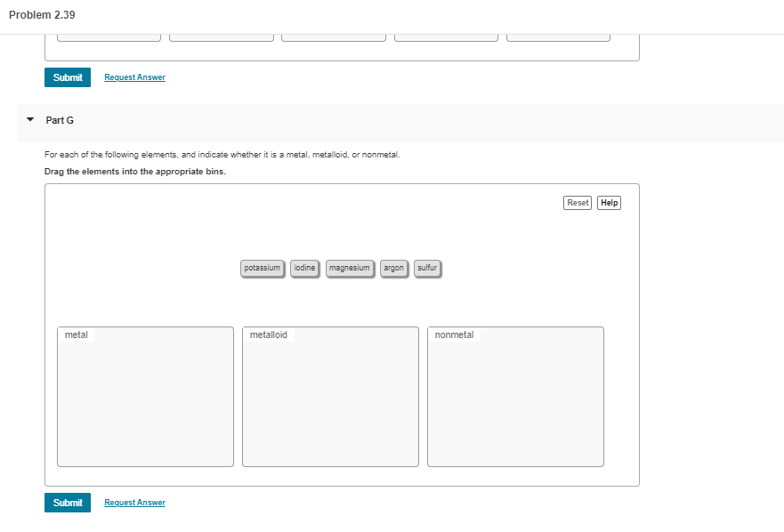This screenshot has width=784, height=532.
Task: Request Answer for Part G
Action: tap(133, 502)
